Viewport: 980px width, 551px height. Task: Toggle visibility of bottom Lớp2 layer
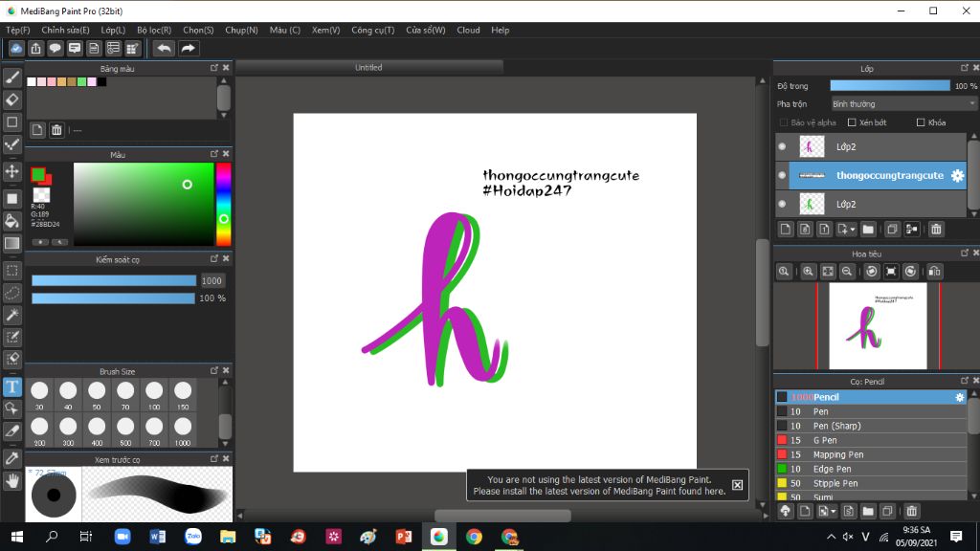click(782, 204)
